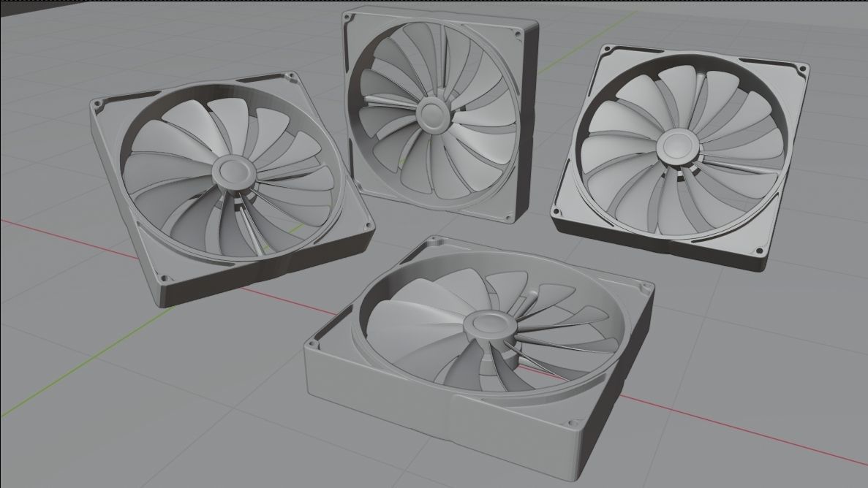This screenshot has width=868, height=488.
Task: Select the rightmost tilted fan model
Action: click(x=680, y=157)
